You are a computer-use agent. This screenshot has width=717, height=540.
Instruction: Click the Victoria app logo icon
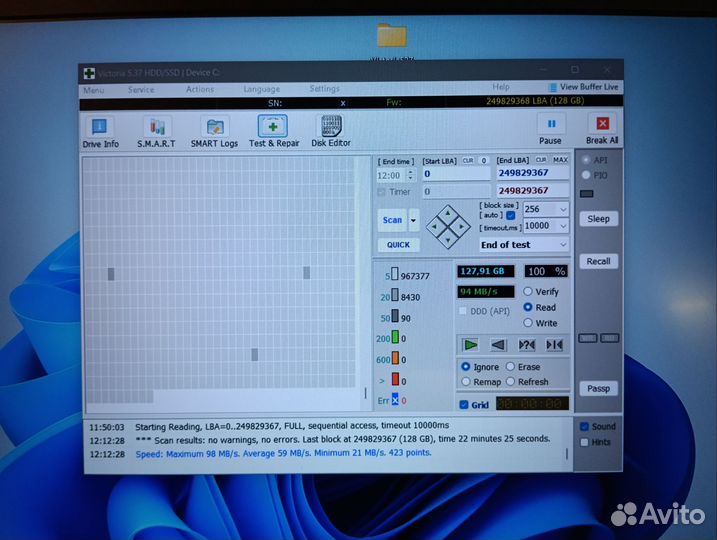[x=89, y=73]
